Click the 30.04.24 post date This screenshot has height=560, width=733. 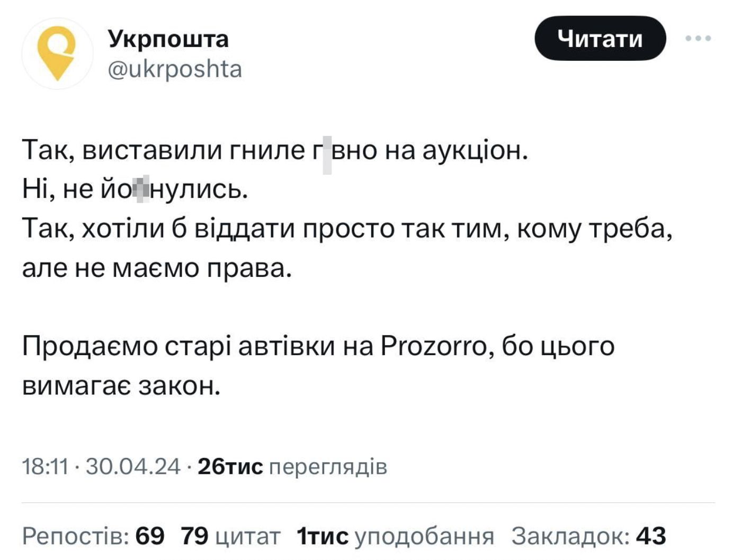point(133,467)
